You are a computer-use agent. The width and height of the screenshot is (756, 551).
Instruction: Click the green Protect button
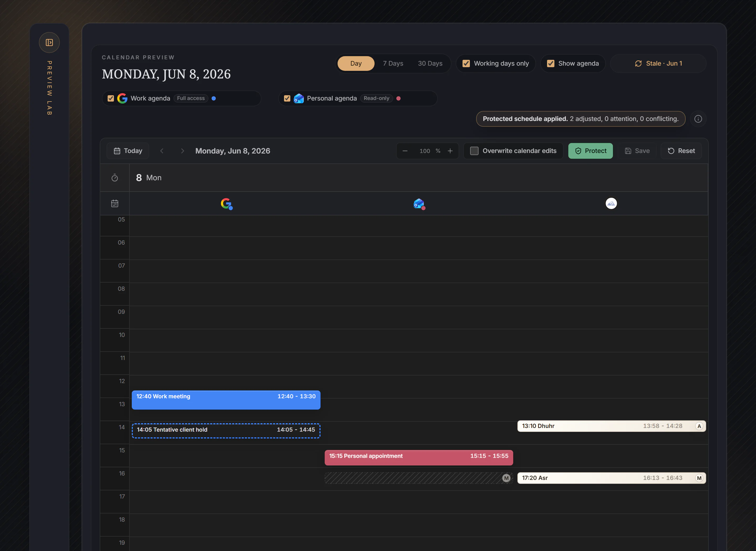click(x=591, y=151)
